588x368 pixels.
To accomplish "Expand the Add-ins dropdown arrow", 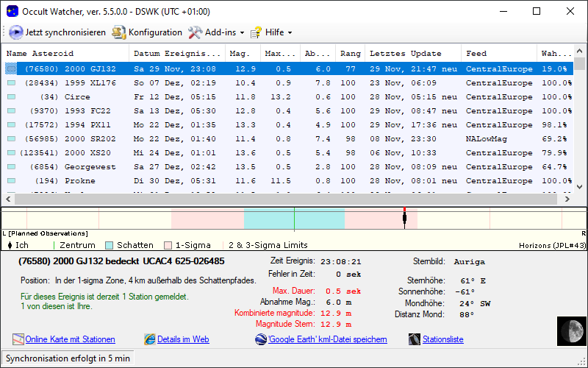I will pyautogui.click(x=242, y=33).
